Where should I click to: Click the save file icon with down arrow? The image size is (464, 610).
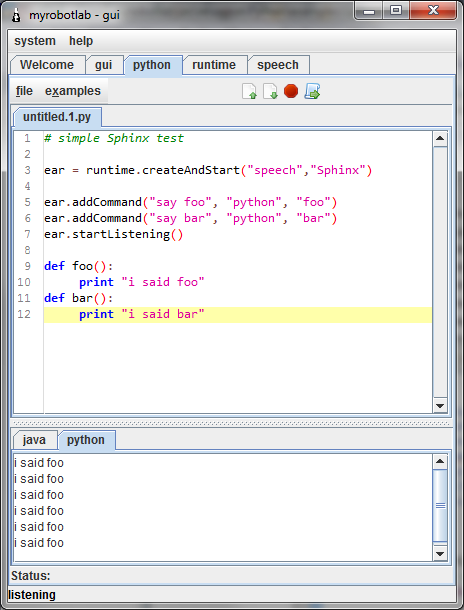coord(270,91)
